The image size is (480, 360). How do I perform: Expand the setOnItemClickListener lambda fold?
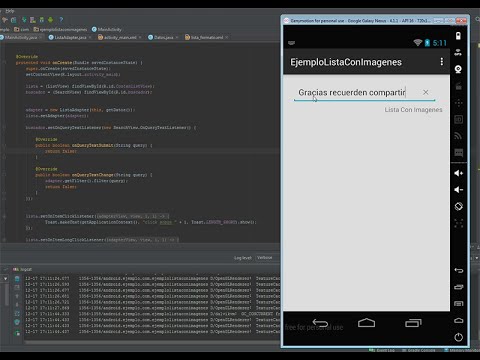pyautogui.click(x=4, y=216)
